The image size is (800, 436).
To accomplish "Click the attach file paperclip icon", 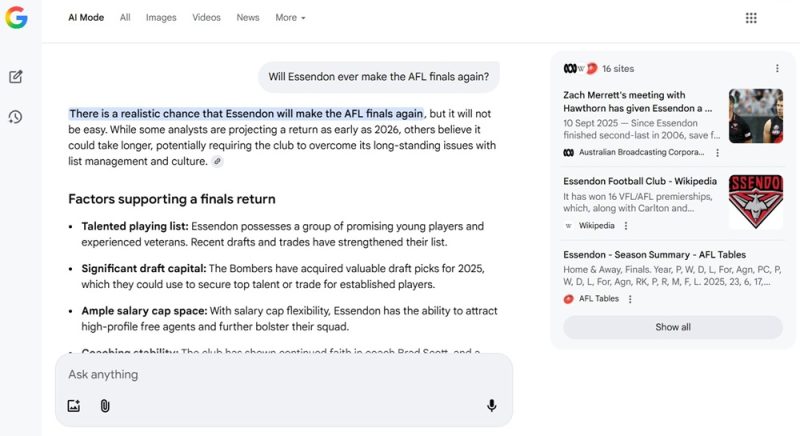I will (x=105, y=405).
